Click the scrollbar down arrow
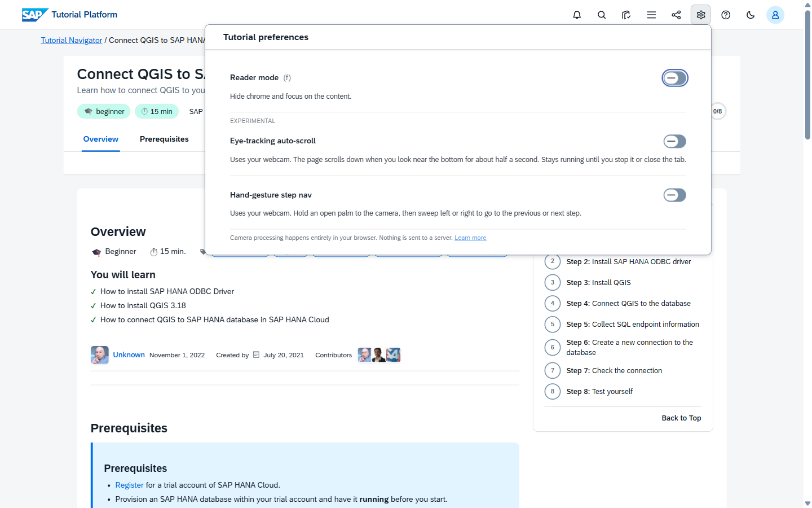812x508 pixels. pyautogui.click(x=807, y=503)
